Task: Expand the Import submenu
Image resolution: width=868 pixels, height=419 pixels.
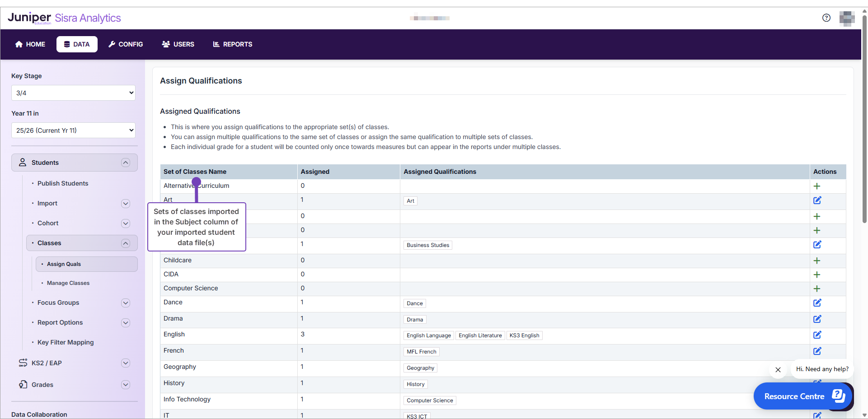Action: point(126,204)
